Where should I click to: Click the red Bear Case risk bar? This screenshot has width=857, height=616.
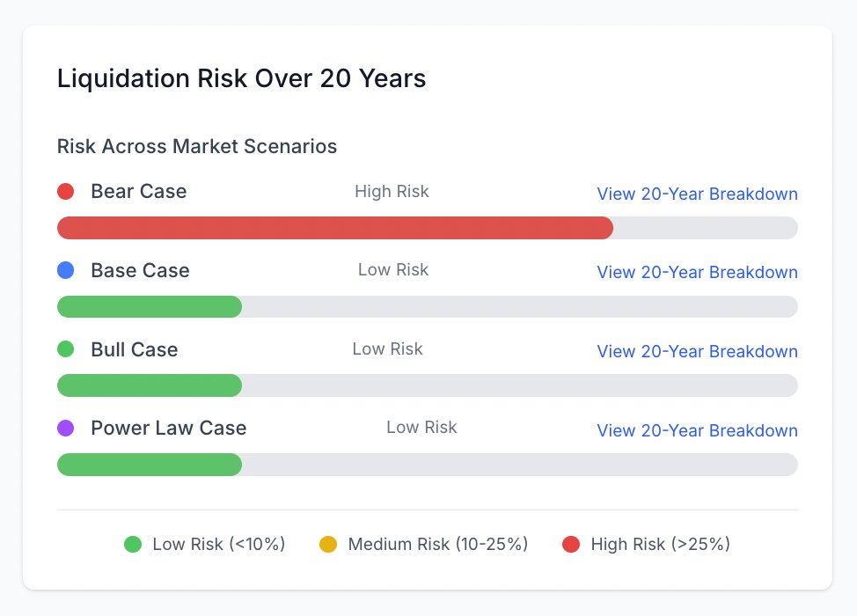click(x=334, y=228)
